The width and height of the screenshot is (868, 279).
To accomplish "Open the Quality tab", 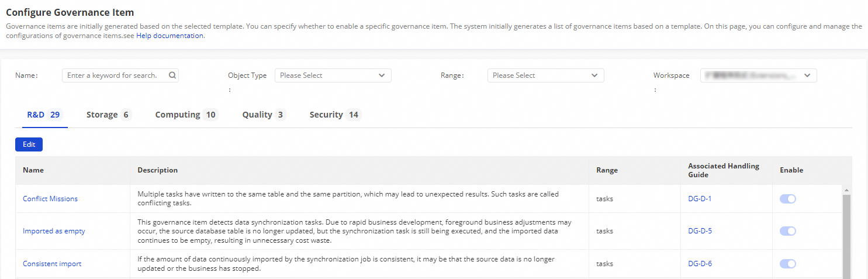I will point(263,115).
